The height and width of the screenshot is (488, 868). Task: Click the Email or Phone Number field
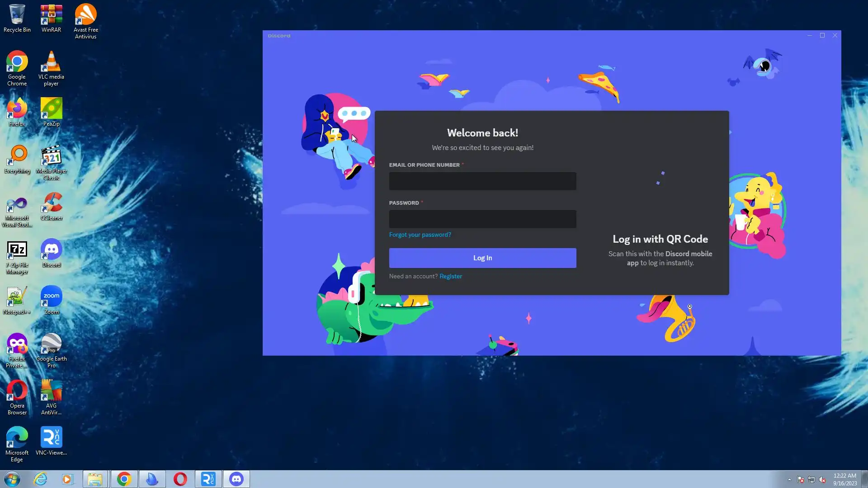point(482,181)
